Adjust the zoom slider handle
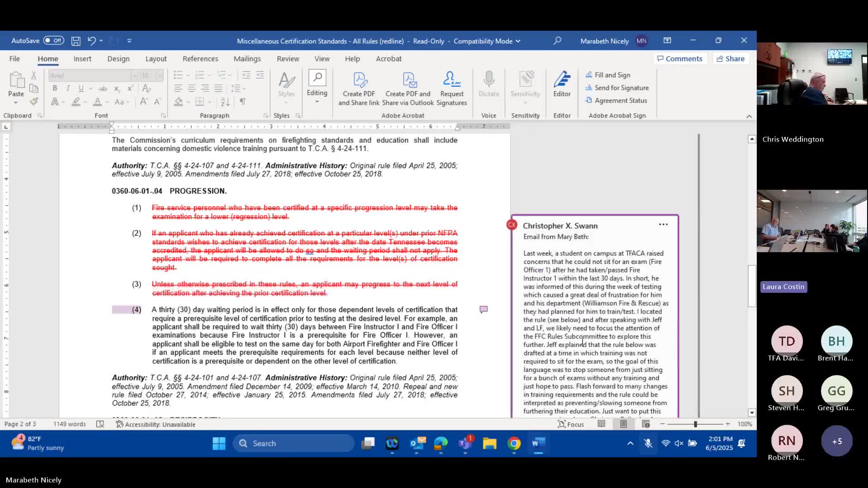This screenshot has width=868, height=488. [695, 424]
